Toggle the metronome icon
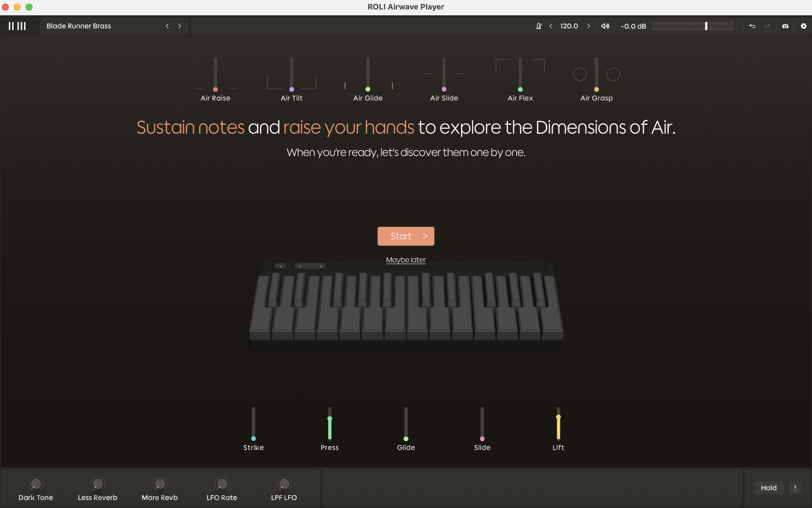 point(539,26)
